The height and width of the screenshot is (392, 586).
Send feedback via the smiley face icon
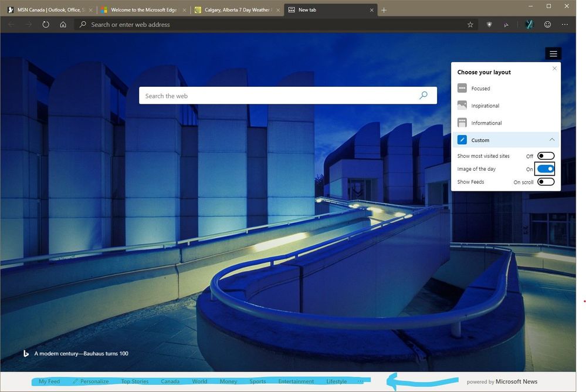click(547, 25)
